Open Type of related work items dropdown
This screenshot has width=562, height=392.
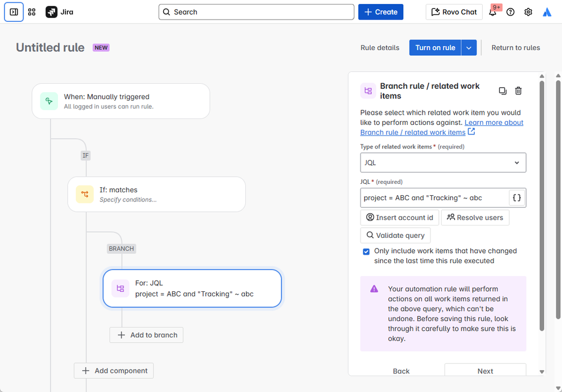click(443, 163)
